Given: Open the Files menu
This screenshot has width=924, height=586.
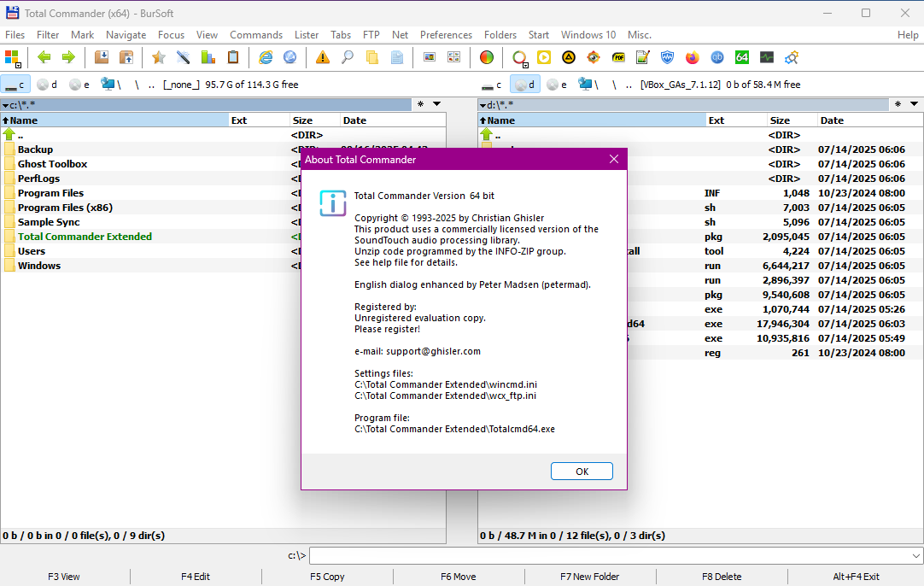Looking at the screenshot, I should 15,35.
